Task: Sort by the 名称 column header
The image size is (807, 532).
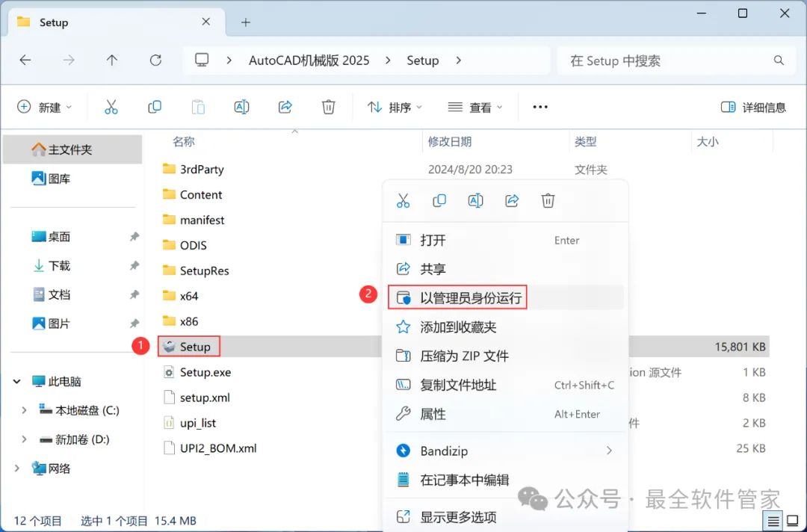Action: [184, 141]
